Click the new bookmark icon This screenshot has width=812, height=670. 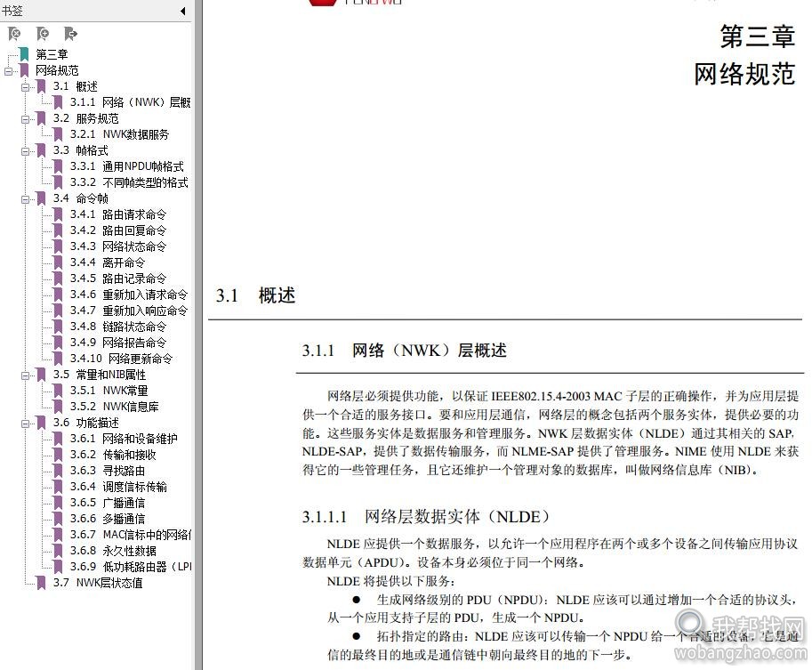[43, 34]
